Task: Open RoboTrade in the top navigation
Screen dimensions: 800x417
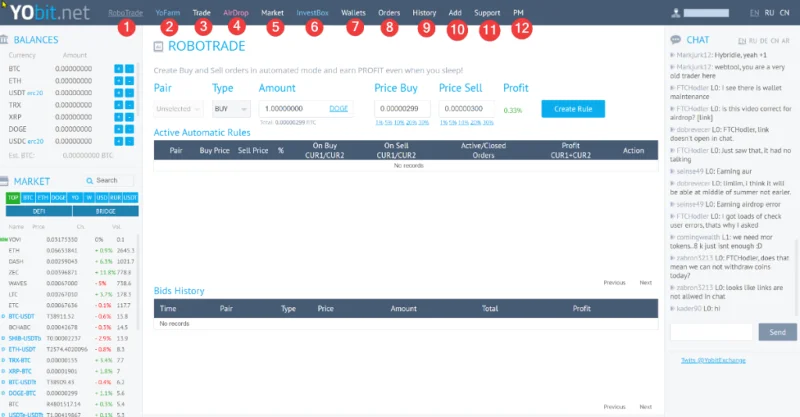Action: click(126, 13)
